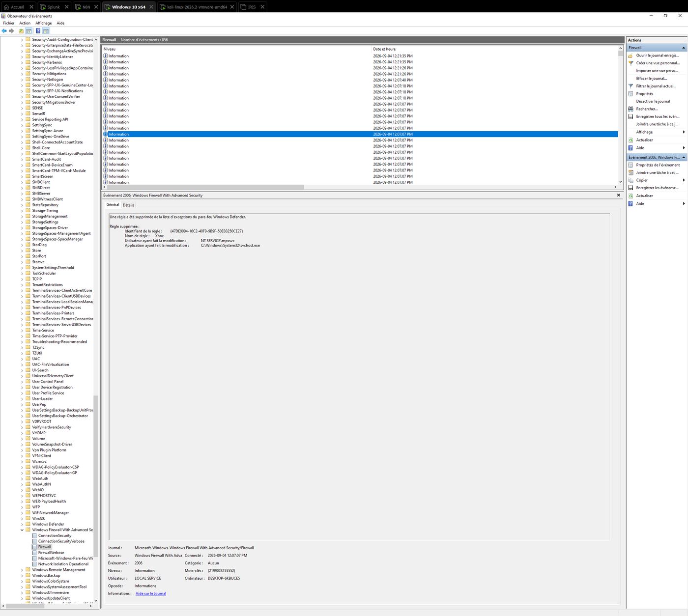The image size is (688, 616).
Task: Click the show/hide Action pane toolbar icon
Action: tap(46, 31)
